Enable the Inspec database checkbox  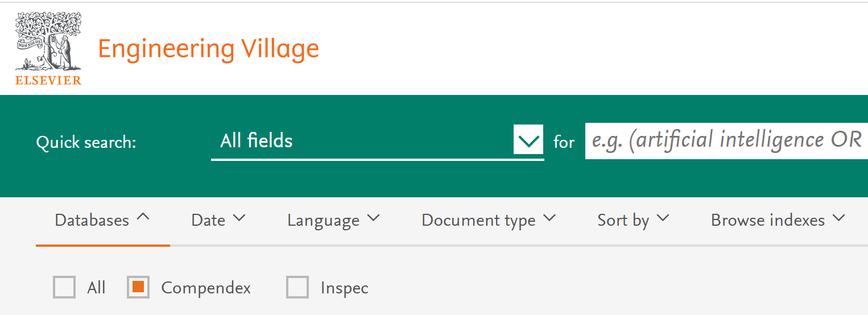tap(297, 288)
